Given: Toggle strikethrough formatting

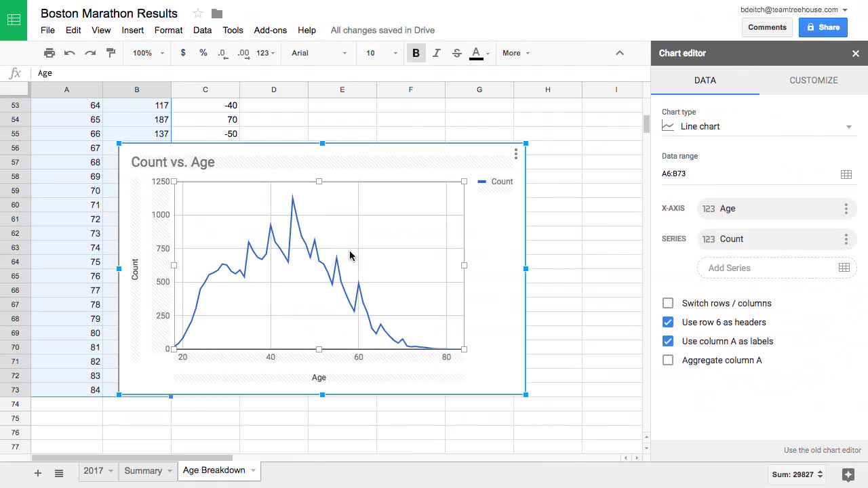Looking at the screenshot, I should point(456,53).
